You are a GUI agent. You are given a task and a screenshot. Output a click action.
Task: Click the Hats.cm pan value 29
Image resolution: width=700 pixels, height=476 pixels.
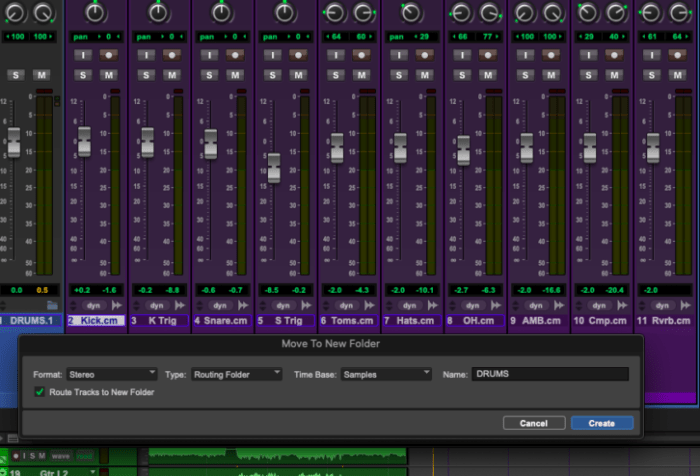click(x=424, y=37)
